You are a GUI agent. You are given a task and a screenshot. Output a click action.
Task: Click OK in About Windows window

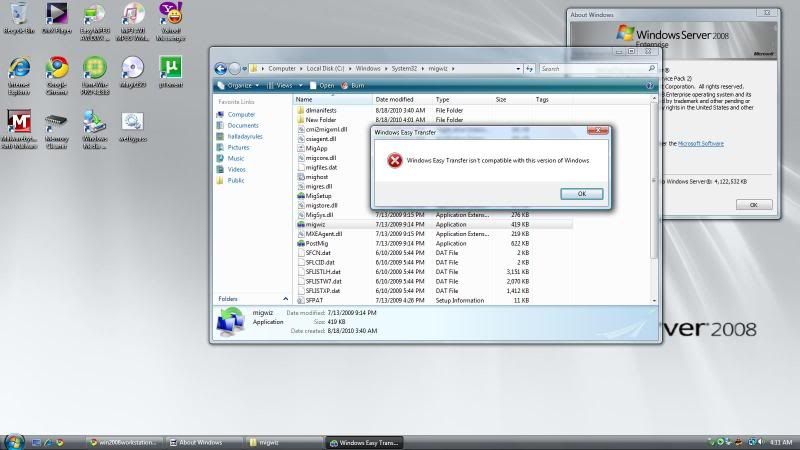point(754,205)
